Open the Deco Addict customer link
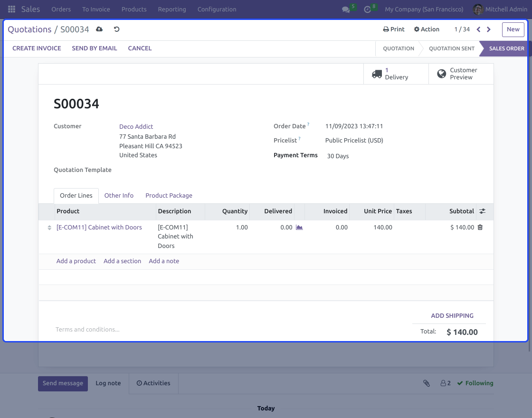This screenshot has width=532, height=418. 136,126
